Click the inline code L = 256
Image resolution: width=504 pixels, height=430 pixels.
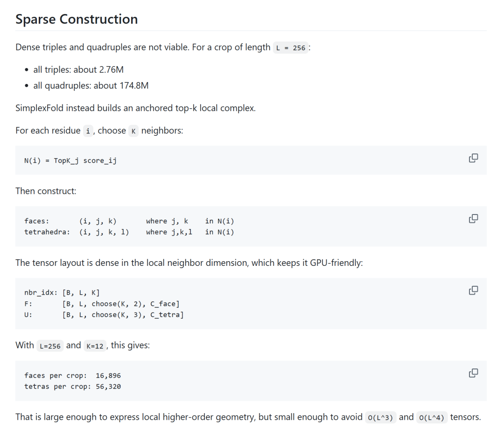point(291,48)
